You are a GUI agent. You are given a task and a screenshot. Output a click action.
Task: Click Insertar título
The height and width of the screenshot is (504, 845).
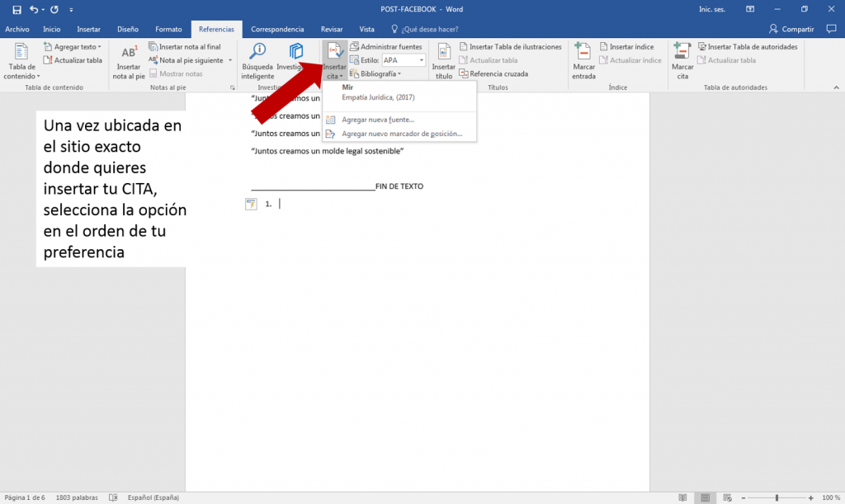point(443,61)
